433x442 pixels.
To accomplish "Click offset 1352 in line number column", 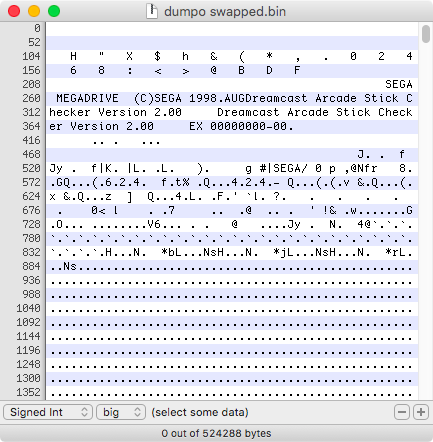I will coord(28,392).
